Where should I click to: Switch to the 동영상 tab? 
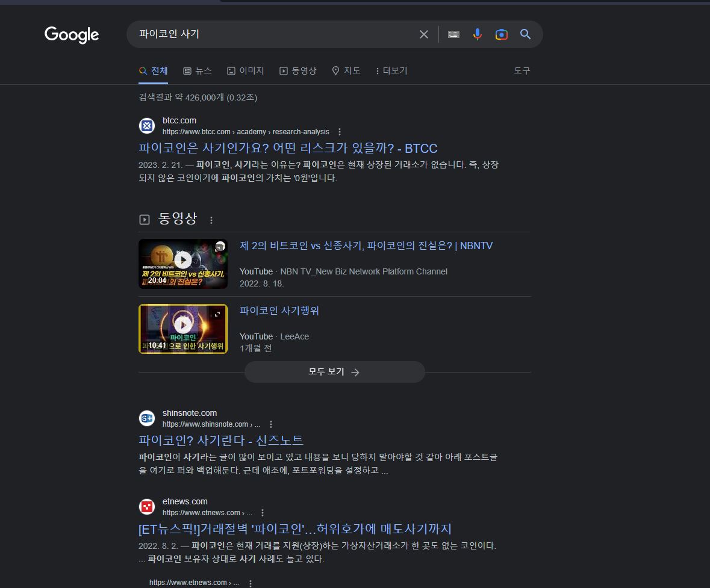298,70
